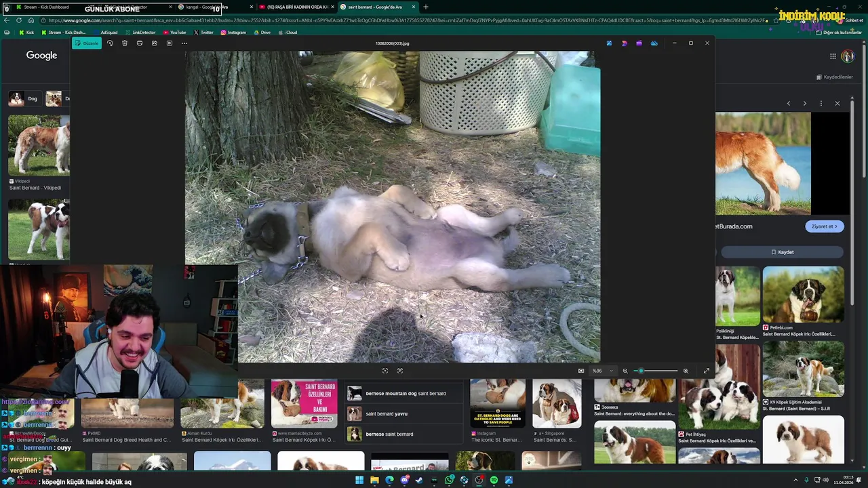868x488 pixels.
Task: Zoom in with the plus magnifier icon
Action: pos(686,371)
